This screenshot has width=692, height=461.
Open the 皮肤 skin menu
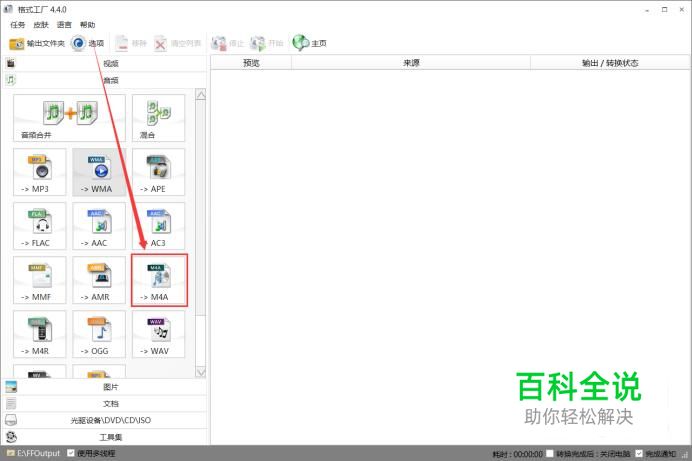(x=41, y=25)
